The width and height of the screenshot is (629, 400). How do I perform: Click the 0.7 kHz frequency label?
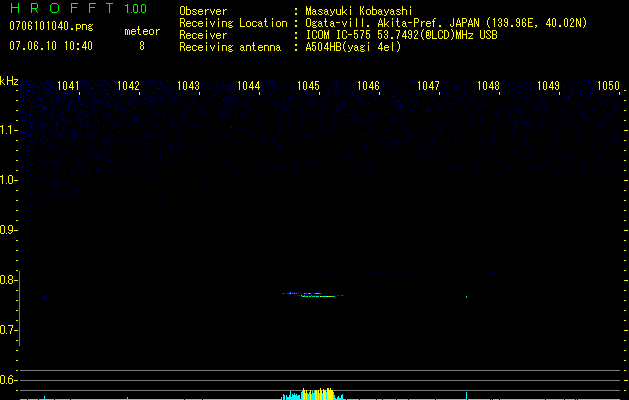pyautogui.click(x=8, y=330)
